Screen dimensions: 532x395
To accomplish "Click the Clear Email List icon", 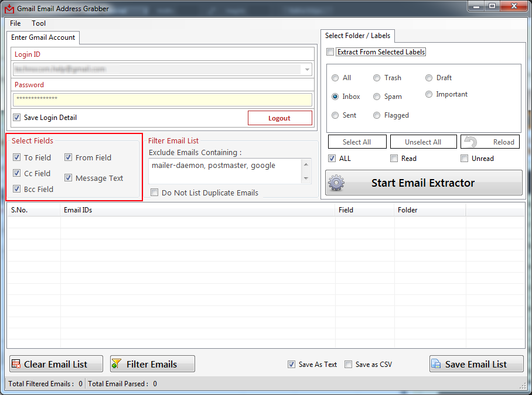I will pos(16,364).
